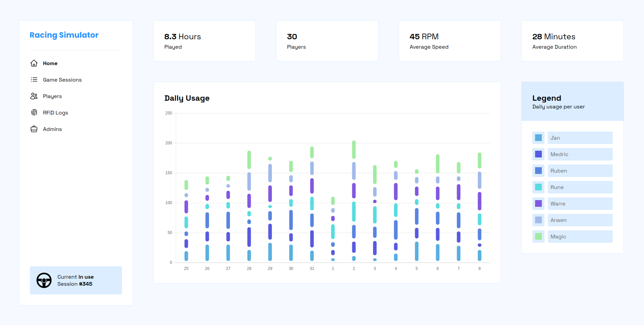Toggle the Rune legend label
The image size is (644, 325).
click(580, 187)
